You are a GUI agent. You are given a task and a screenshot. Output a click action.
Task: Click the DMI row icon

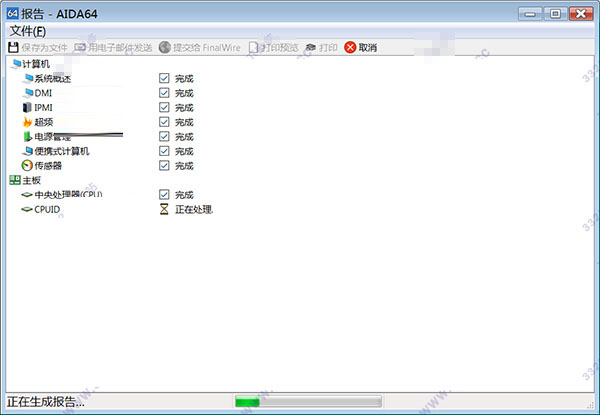[28, 93]
